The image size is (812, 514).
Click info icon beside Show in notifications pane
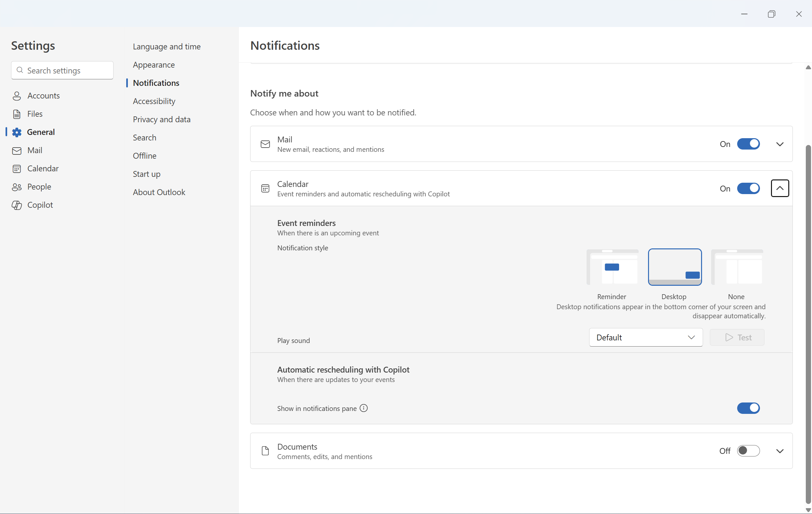(363, 408)
